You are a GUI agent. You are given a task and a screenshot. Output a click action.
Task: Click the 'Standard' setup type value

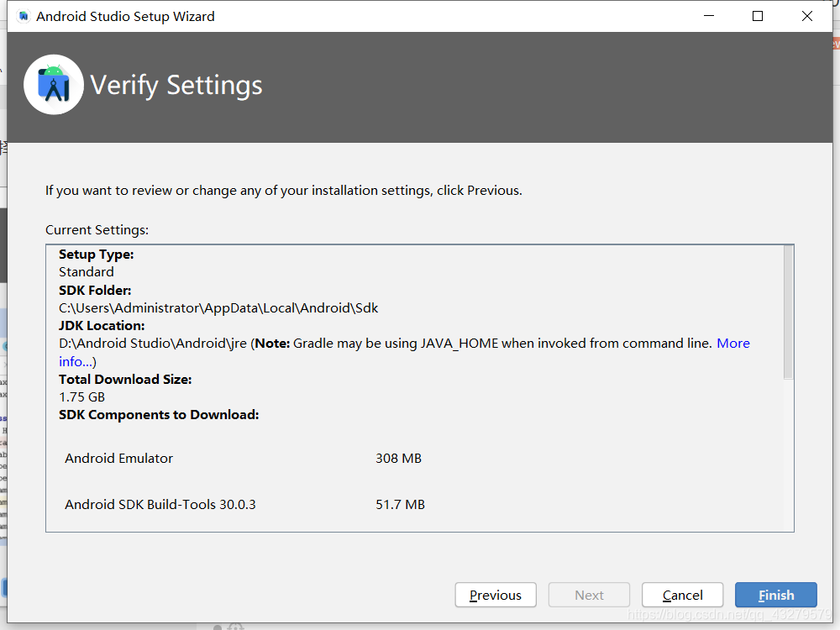coord(87,272)
